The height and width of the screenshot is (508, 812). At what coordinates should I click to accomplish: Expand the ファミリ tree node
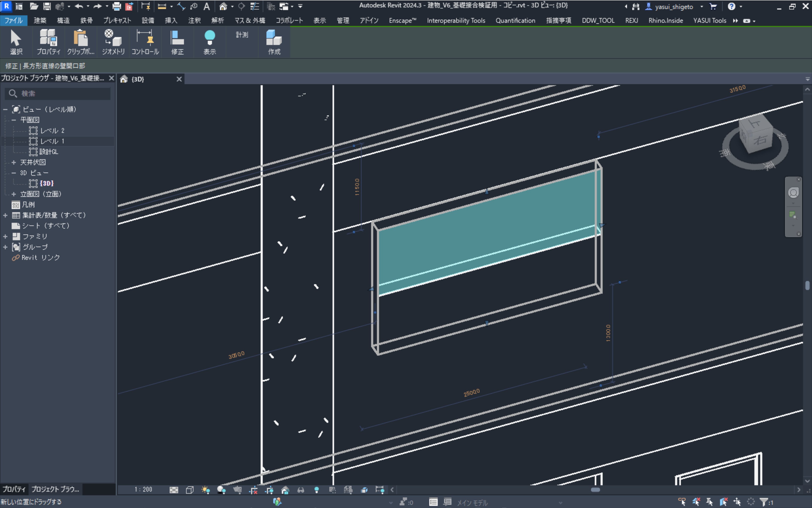pyautogui.click(x=5, y=236)
